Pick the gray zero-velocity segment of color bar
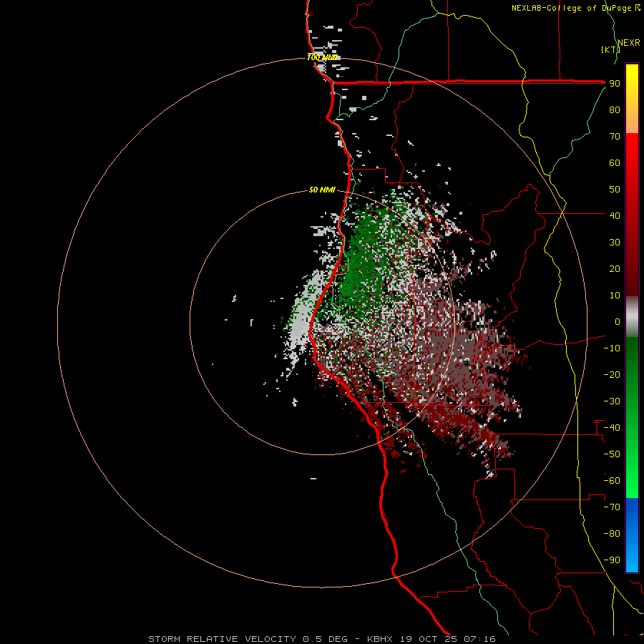The height and width of the screenshot is (644, 644). pyautogui.click(x=632, y=317)
